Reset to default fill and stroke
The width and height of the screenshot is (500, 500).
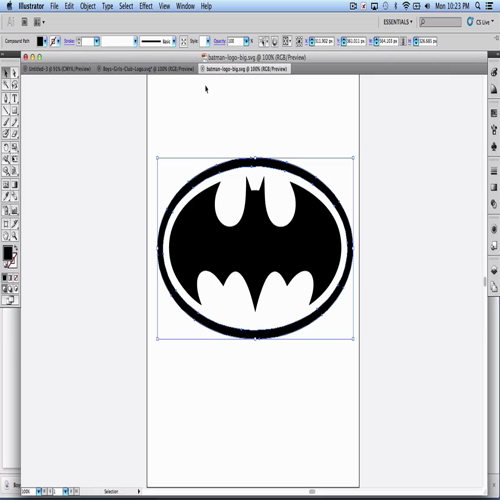point(5,265)
